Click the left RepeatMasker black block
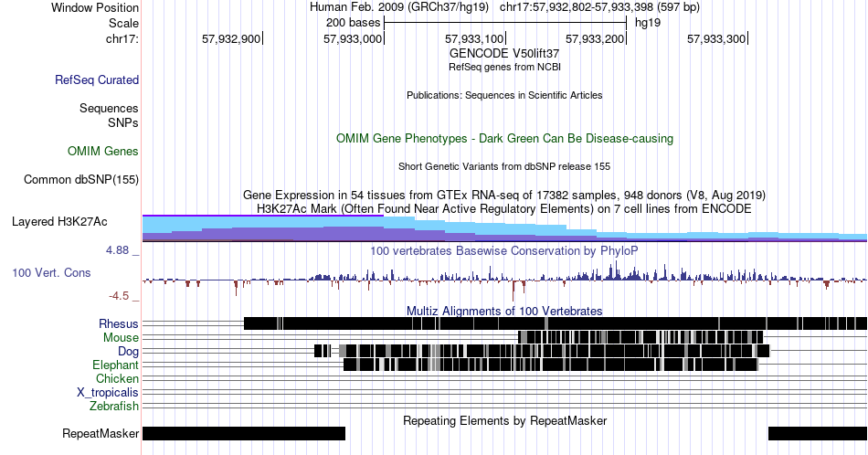 [244, 433]
